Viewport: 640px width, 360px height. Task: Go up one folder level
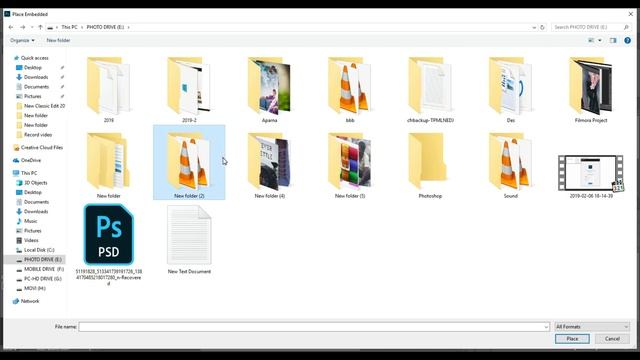40,27
